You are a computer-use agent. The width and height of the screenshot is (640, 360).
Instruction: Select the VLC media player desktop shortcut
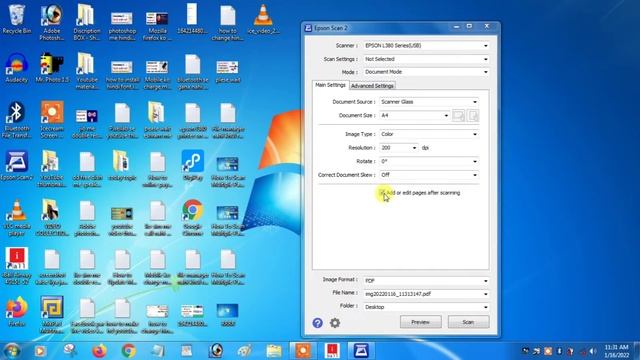click(16, 218)
